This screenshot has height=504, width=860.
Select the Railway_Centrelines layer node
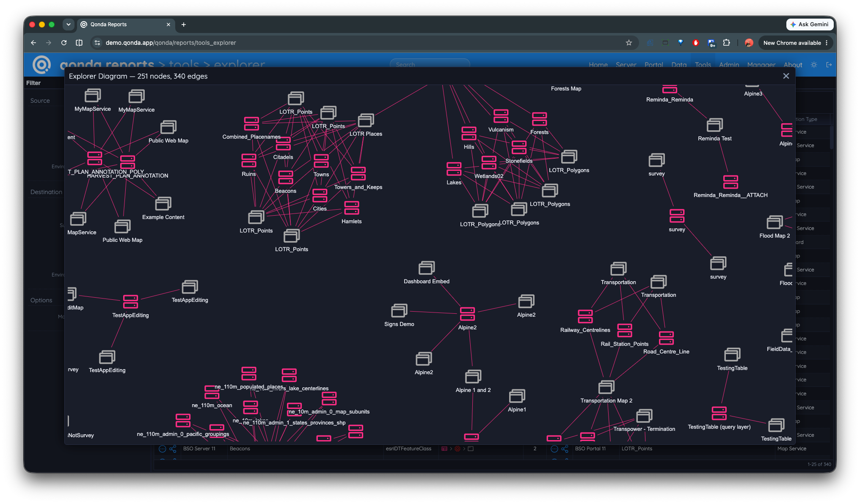(x=585, y=317)
